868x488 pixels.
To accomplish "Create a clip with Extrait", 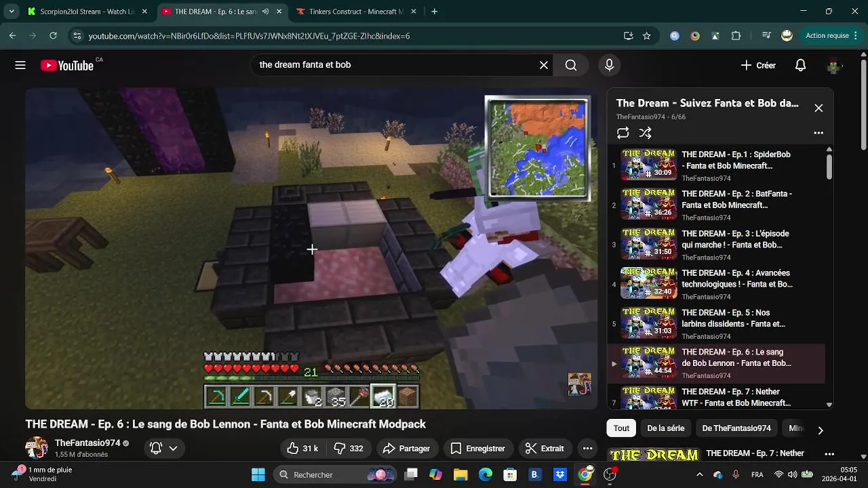I will [545, 448].
